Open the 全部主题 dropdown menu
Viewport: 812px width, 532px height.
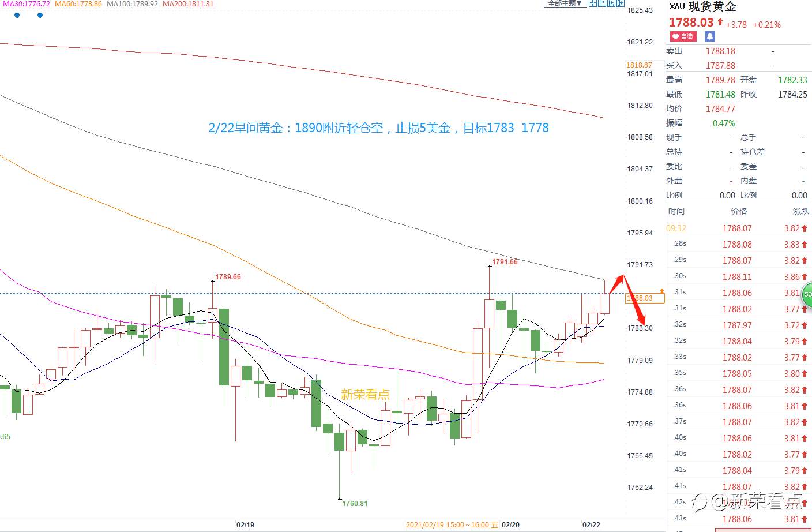tap(565, 3)
